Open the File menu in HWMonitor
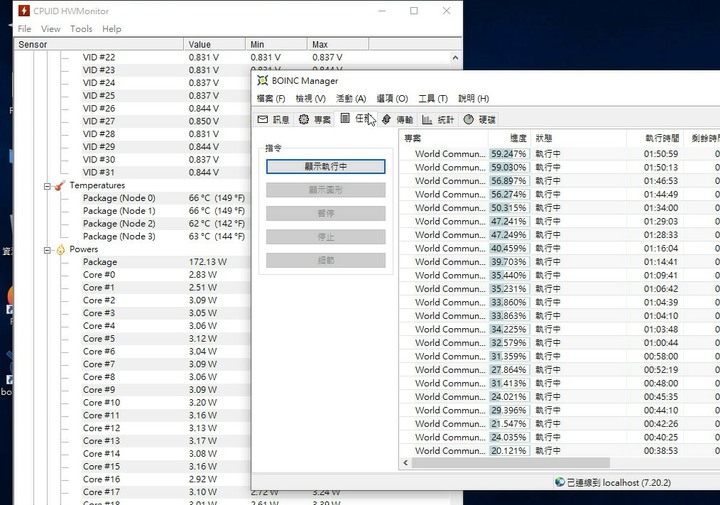 tap(24, 29)
